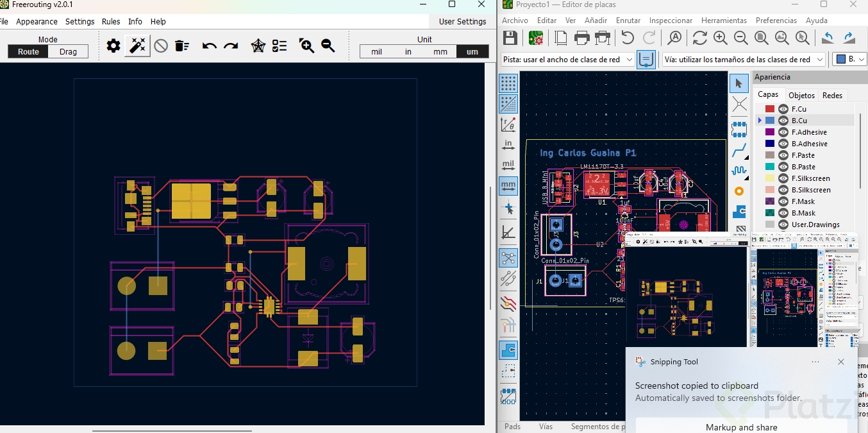868x433 pixels.
Task: Click the Freerouting zoom in magnifier
Action: point(306,46)
